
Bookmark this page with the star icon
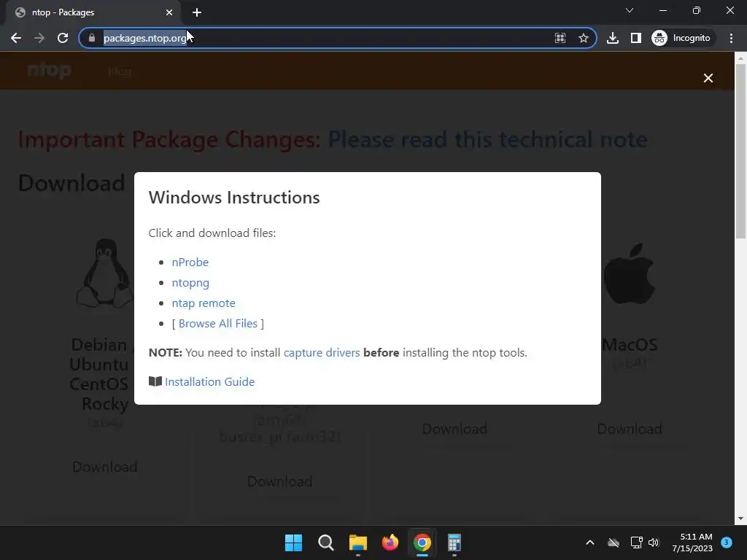pyautogui.click(x=583, y=38)
